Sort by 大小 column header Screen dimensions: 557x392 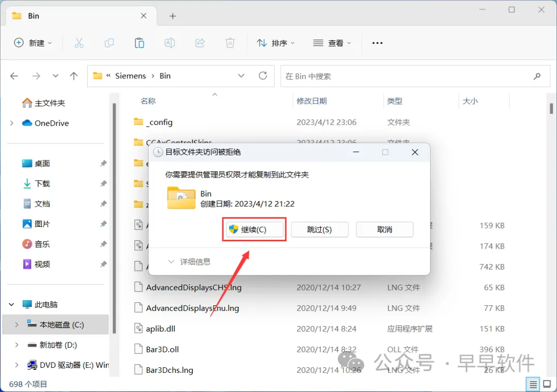[x=470, y=101]
